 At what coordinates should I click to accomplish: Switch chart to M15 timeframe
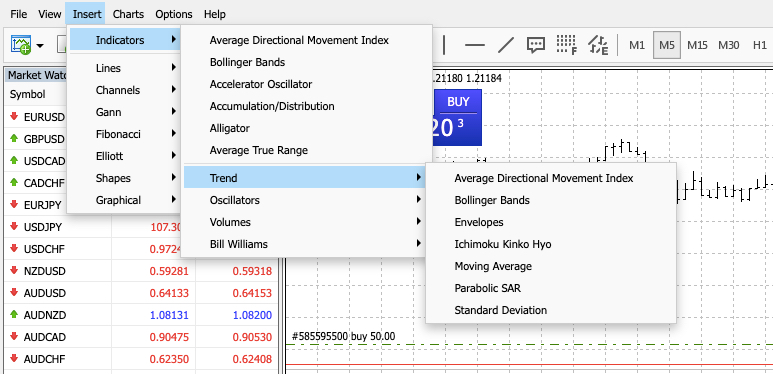[x=697, y=45]
